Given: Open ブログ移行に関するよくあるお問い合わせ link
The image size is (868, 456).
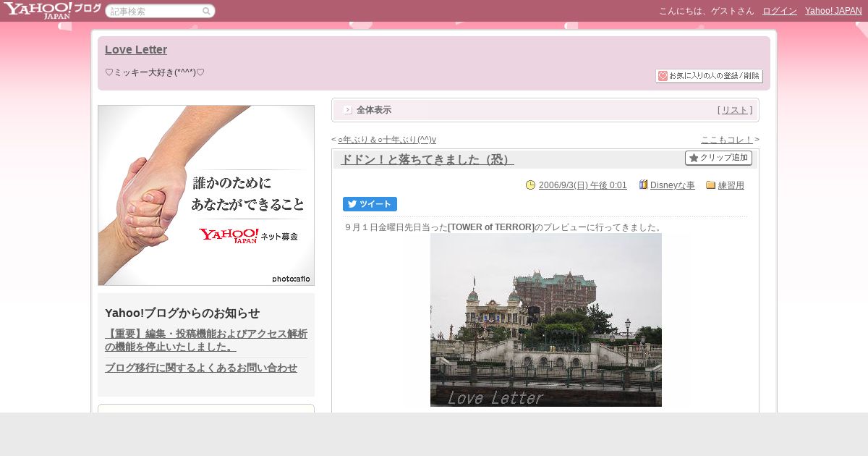Looking at the screenshot, I should 201,368.
